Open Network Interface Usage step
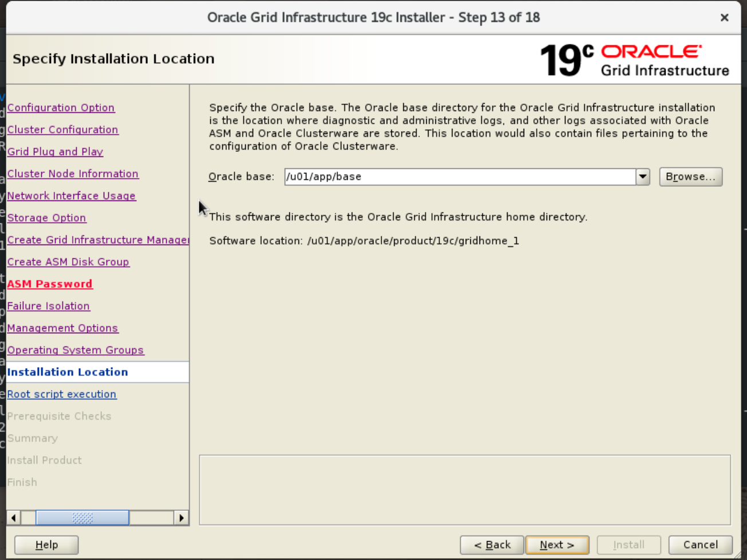The height and width of the screenshot is (560, 747). click(71, 196)
